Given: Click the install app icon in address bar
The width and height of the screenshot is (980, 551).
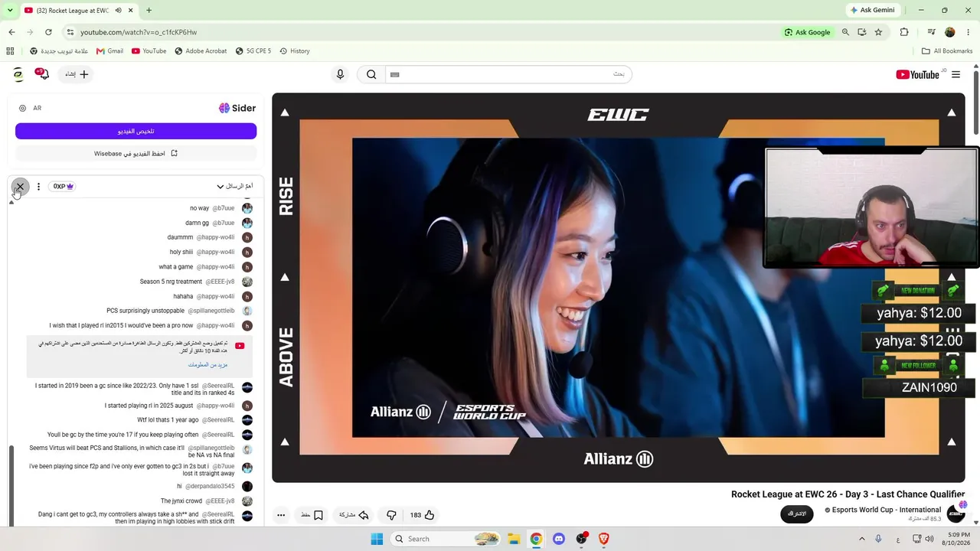Looking at the screenshot, I should (x=862, y=32).
